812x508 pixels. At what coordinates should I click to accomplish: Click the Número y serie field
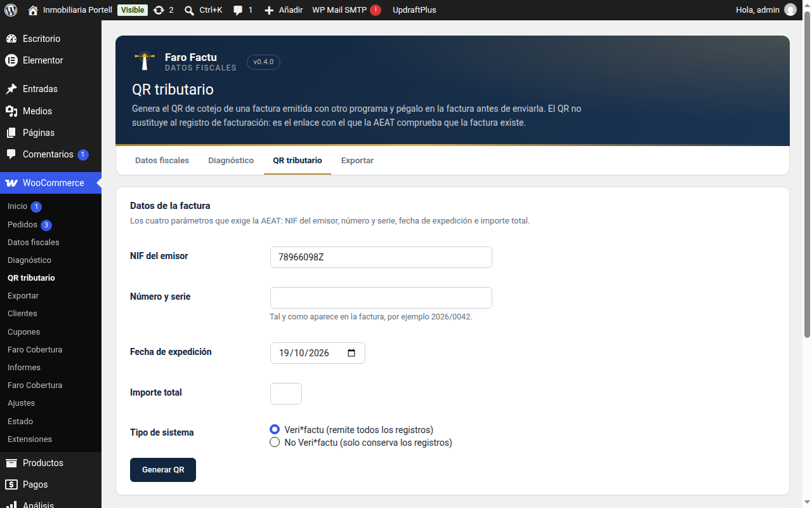381,298
